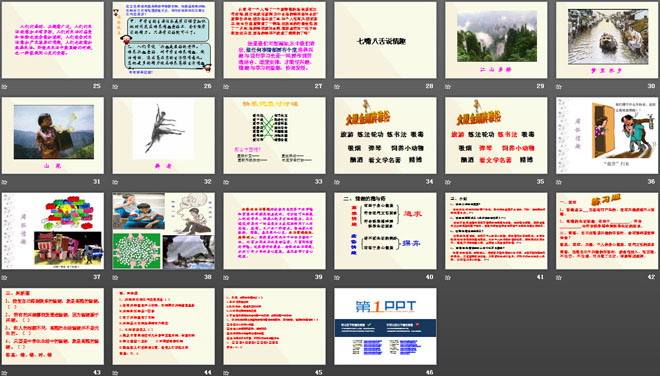
Task: Click the slide number label 39
Action: pyautogui.click(x=319, y=277)
